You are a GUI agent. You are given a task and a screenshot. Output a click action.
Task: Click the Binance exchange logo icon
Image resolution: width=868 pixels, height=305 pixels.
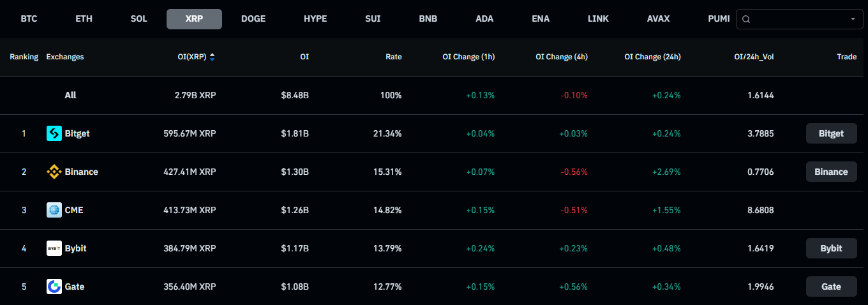(54, 172)
